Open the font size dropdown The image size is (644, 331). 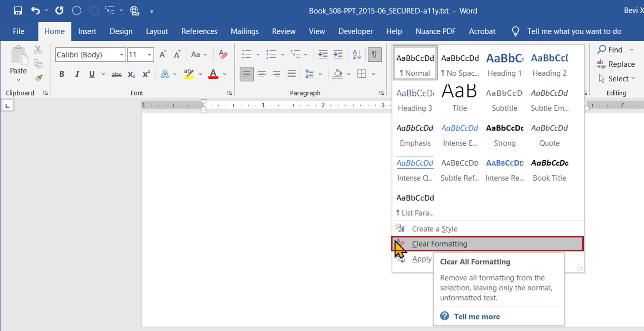[150, 55]
